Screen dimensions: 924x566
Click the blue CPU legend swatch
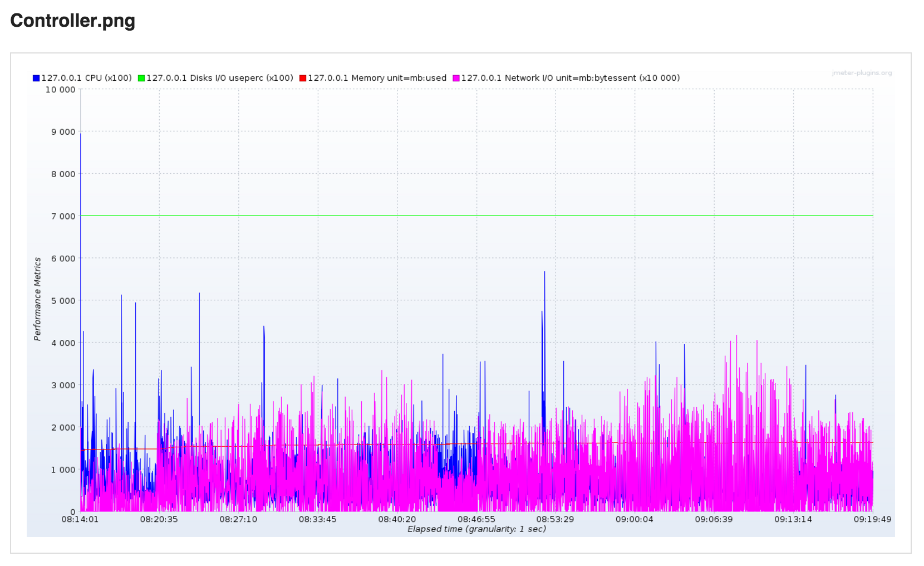tap(36, 78)
